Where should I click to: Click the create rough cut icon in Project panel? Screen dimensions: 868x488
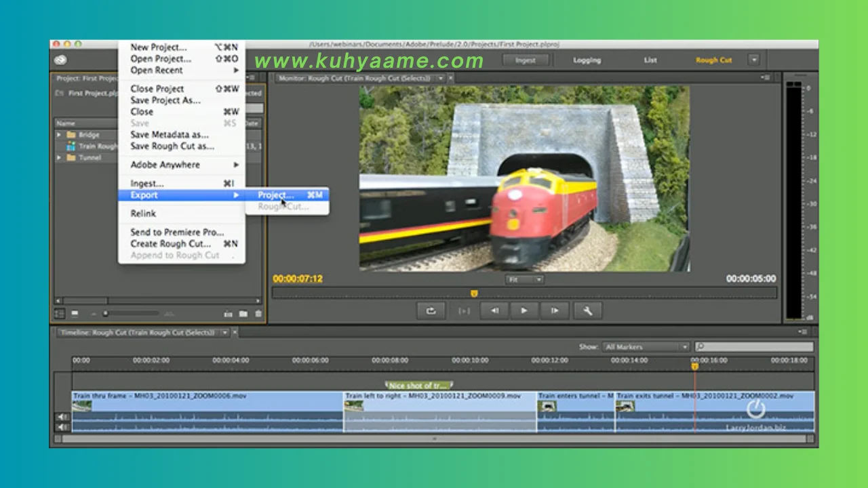228,314
